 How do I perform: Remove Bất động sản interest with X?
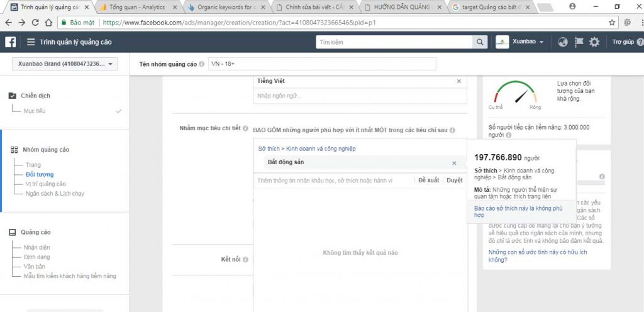click(x=454, y=163)
